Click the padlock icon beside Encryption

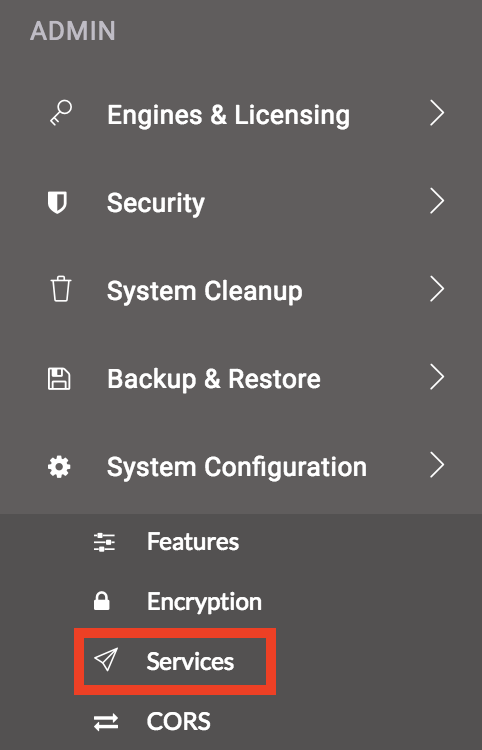click(x=102, y=601)
